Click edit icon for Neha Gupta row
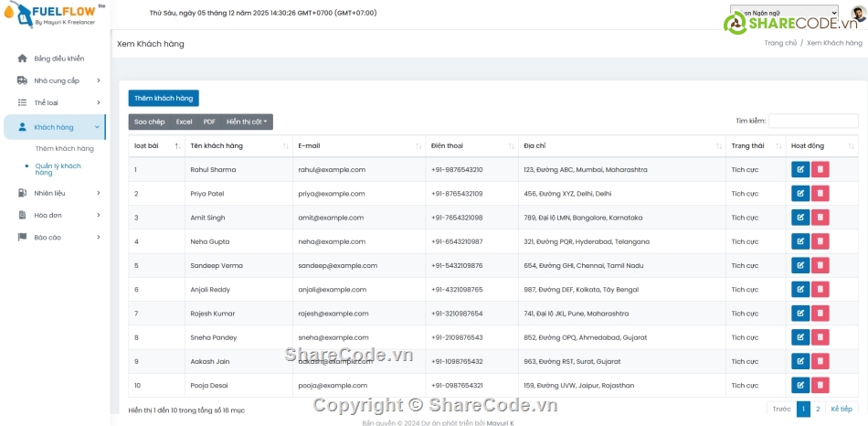This screenshot has width=868, height=426. (x=799, y=241)
